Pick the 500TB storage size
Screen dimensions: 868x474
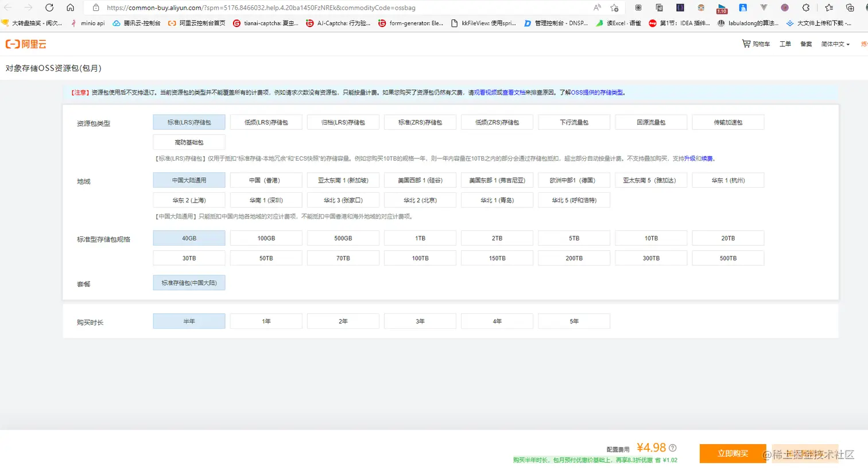click(x=728, y=258)
